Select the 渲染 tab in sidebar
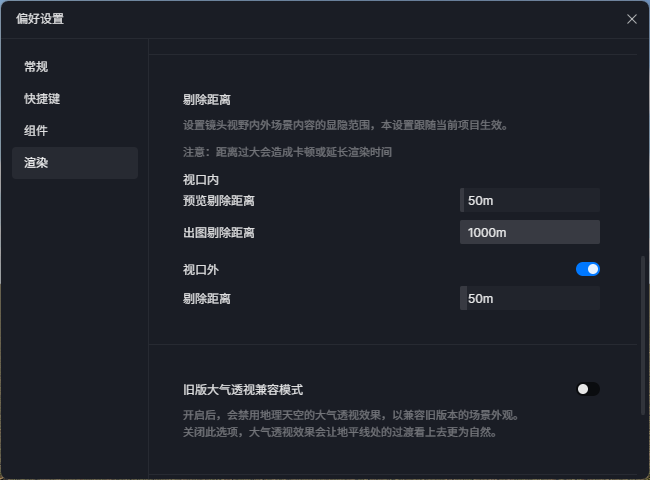650x480 pixels. click(x=37, y=163)
